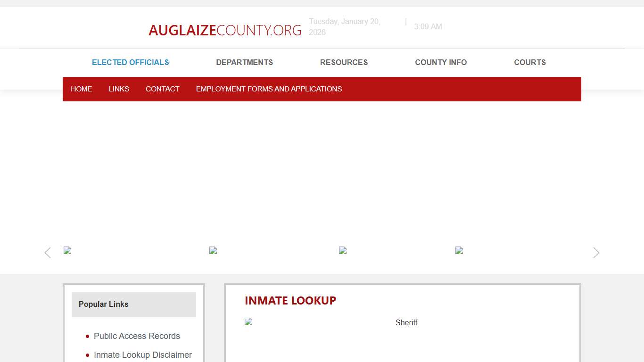Screen dimensions: 644x362
Task: Click the AUGLAIZECOUNTY.ORG logo
Action: coord(225,30)
